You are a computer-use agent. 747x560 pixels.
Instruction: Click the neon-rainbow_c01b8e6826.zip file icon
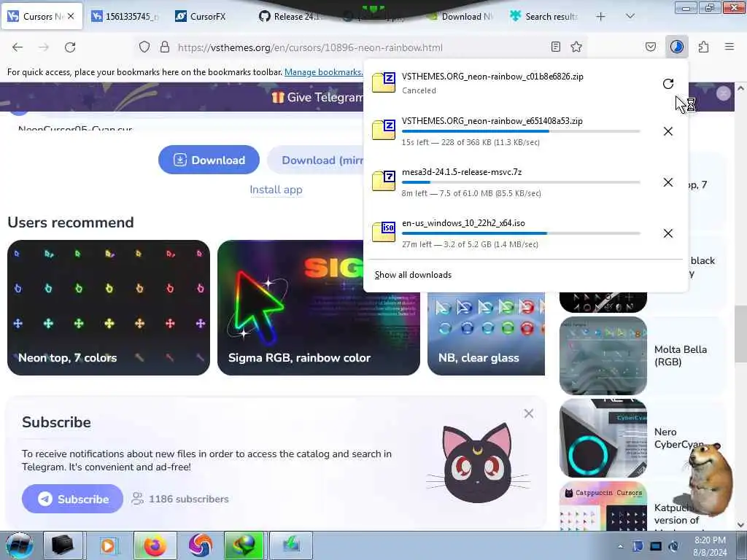pyautogui.click(x=384, y=82)
